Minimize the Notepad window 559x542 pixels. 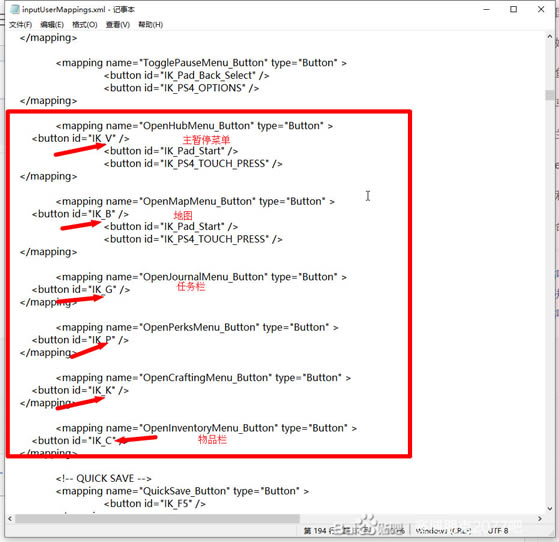[x=486, y=10]
